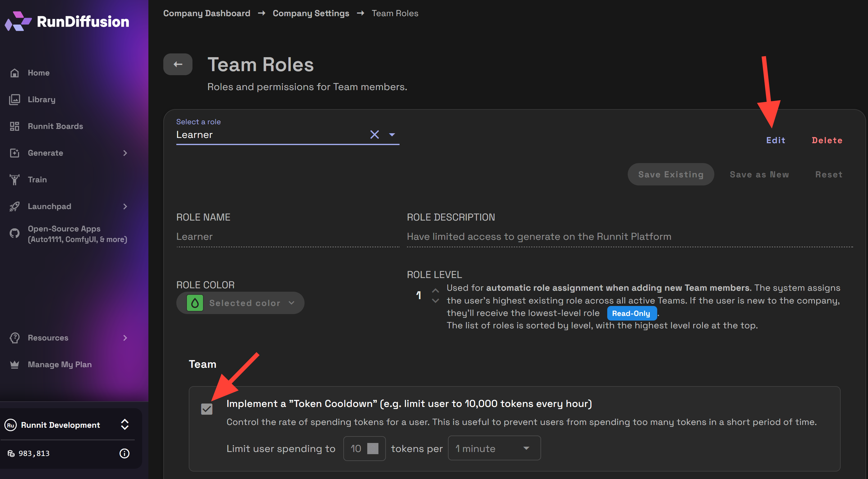Toggle the Token Cooldown checkbox
Viewport: 868px width, 479px height.
point(206,409)
